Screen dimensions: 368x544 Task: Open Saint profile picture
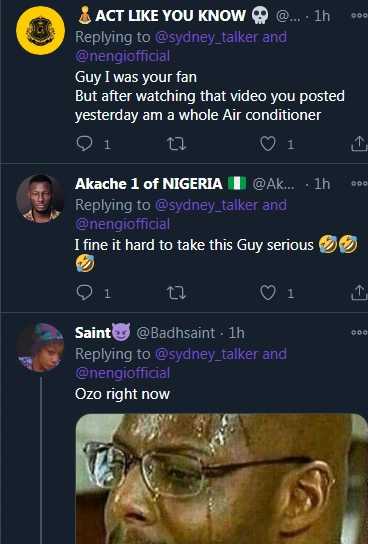point(40,347)
